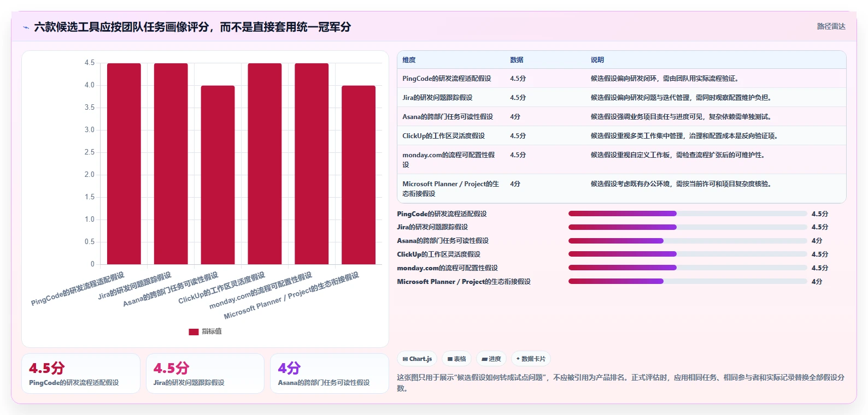Click table cell PingCode的研发流程适配假设
The width and height of the screenshot is (868, 415).
(447, 79)
